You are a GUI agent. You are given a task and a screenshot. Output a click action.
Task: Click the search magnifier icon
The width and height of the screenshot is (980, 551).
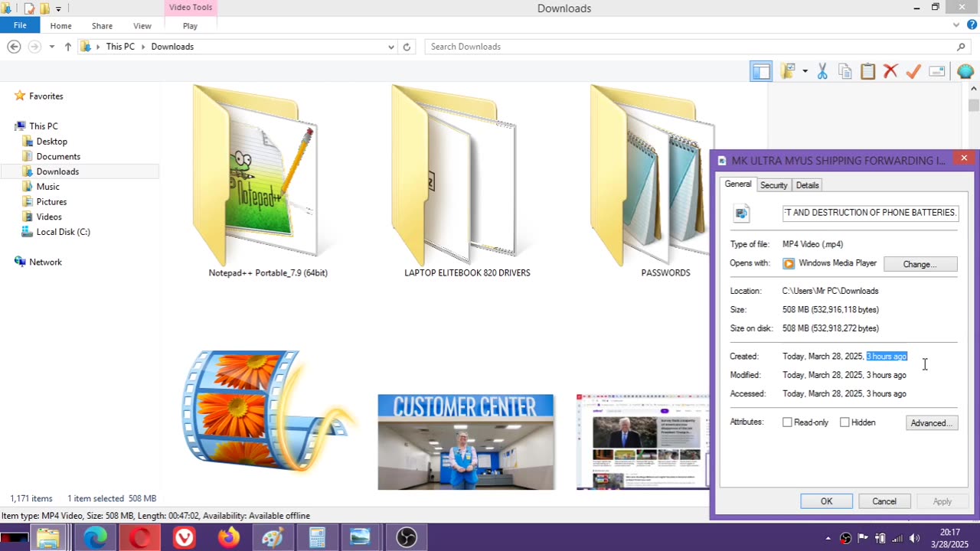click(961, 47)
